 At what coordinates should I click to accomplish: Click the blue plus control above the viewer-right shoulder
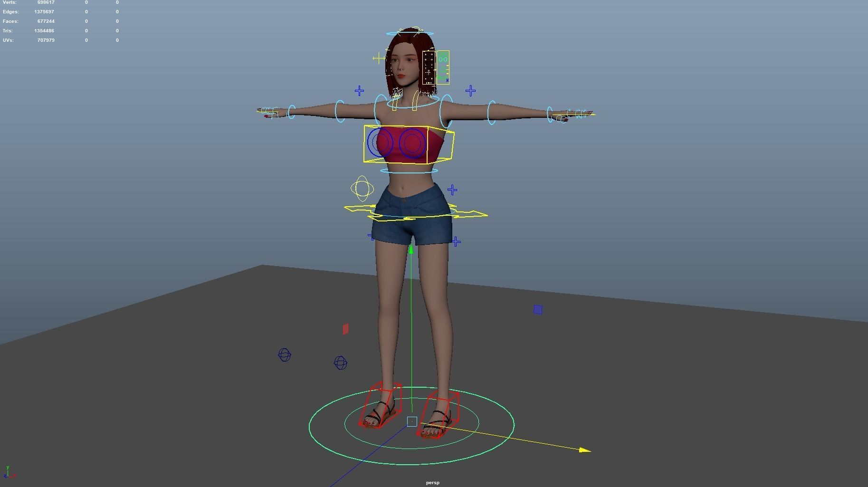[x=470, y=90]
